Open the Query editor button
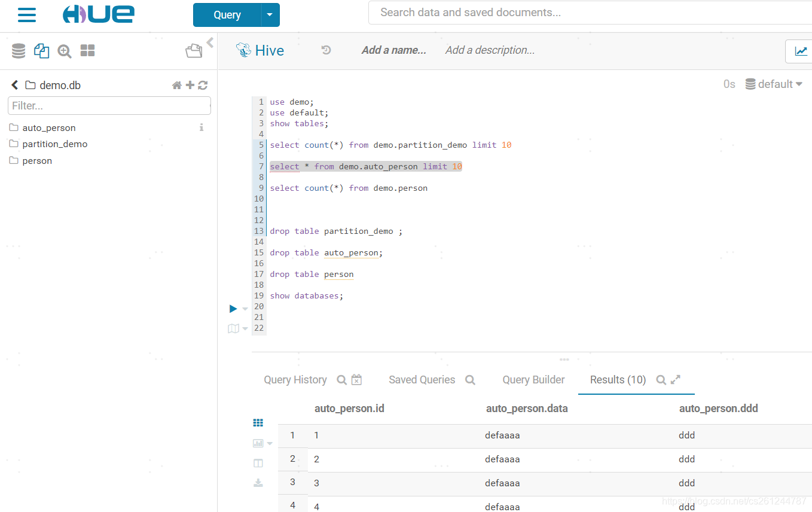812x512 pixels. pos(227,15)
